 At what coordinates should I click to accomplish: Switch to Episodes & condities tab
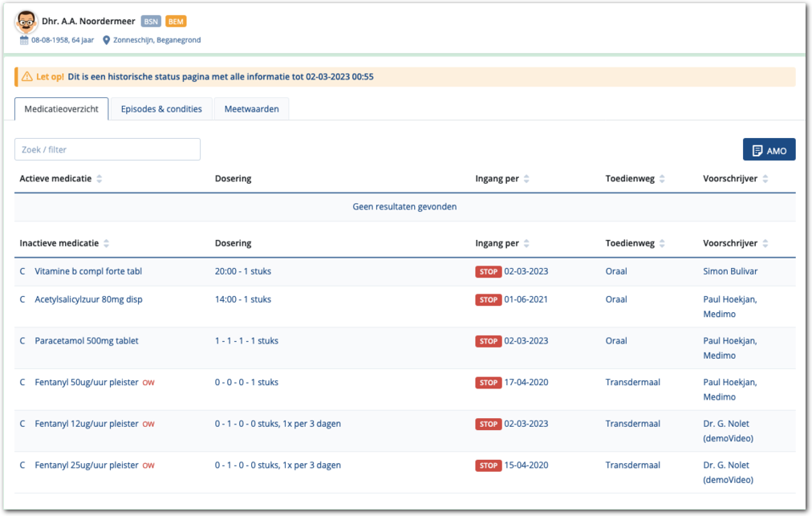coord(161,109)
